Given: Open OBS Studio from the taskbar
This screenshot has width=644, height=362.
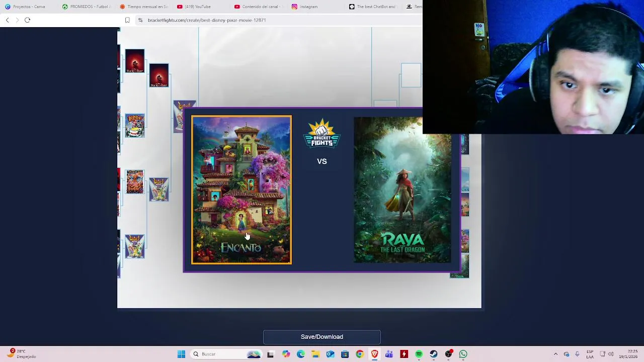Looking at the screenshot, I should click(448, 354).
